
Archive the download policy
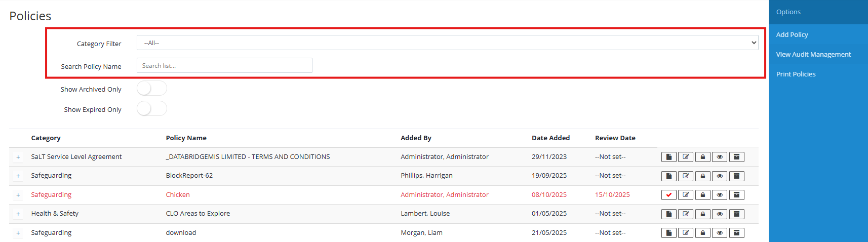736,233
